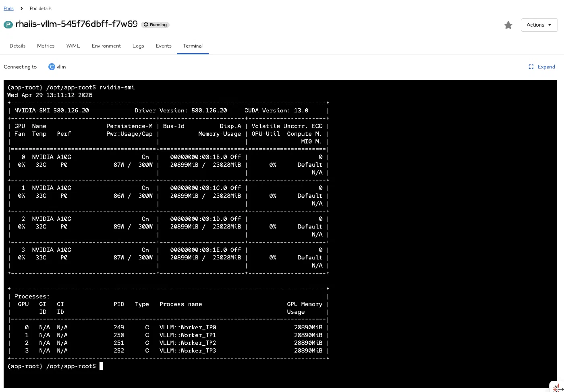Screen dimensions: 564x392
Task: Open the Actions dropdown menu
Action: tap(539, 25)
